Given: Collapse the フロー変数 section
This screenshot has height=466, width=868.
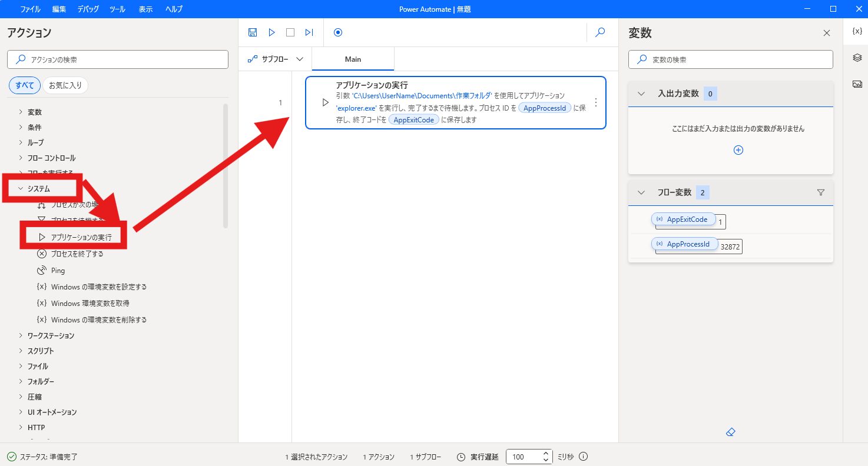Looking at the screenshot, I should [641, 192].
